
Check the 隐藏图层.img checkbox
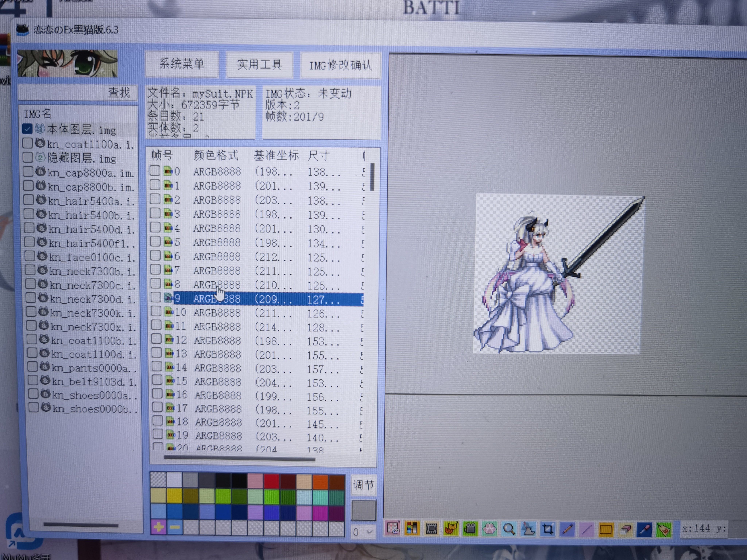coord(28,157)
